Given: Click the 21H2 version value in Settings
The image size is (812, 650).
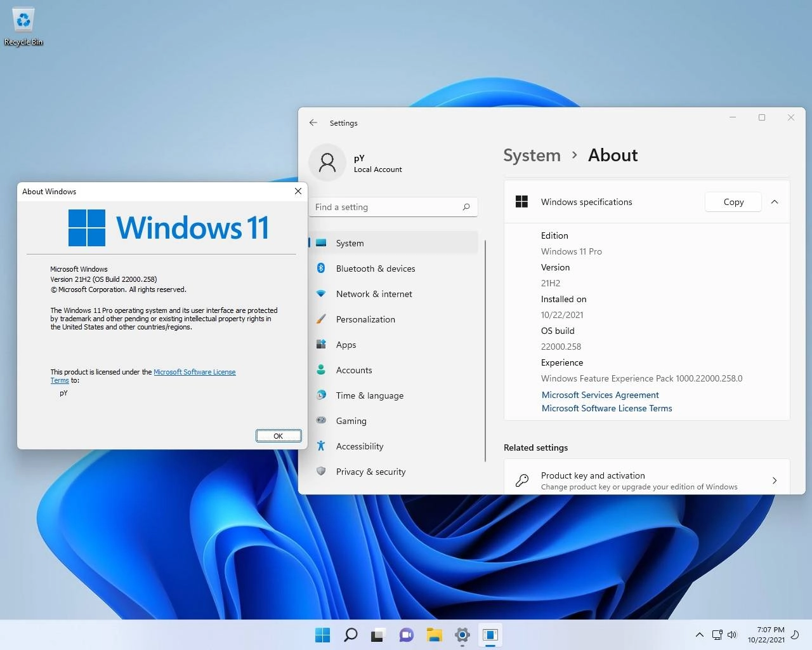Looking at the screenshot, I should (551, 283).
